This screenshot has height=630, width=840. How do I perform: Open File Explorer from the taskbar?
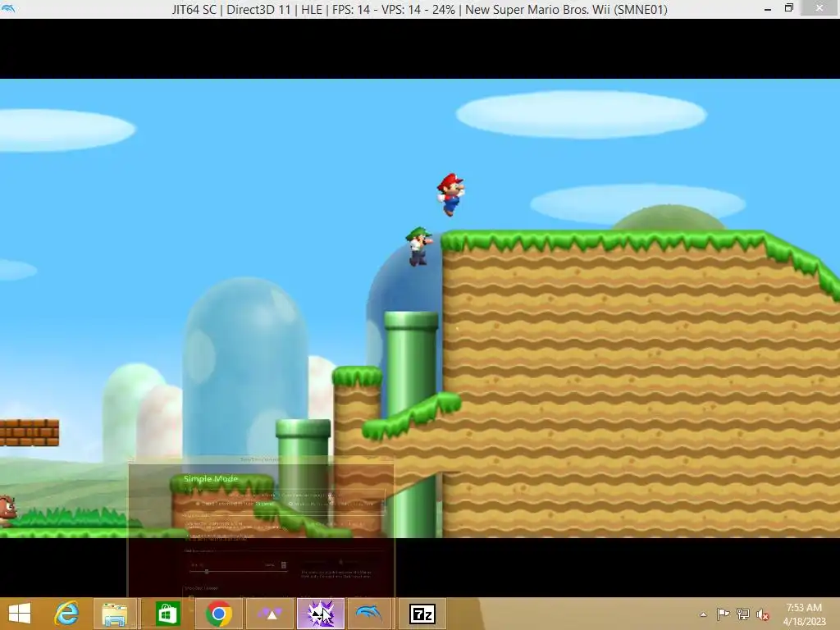pyautogui.click(x=115, y=614)
